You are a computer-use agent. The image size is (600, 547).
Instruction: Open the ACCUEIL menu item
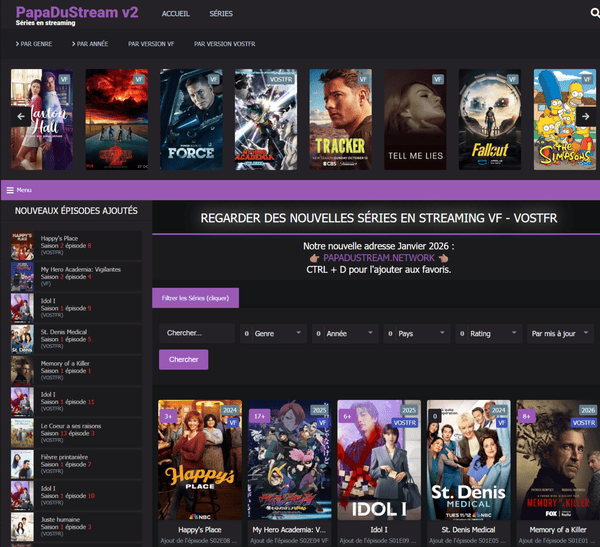tap(176, 15)
